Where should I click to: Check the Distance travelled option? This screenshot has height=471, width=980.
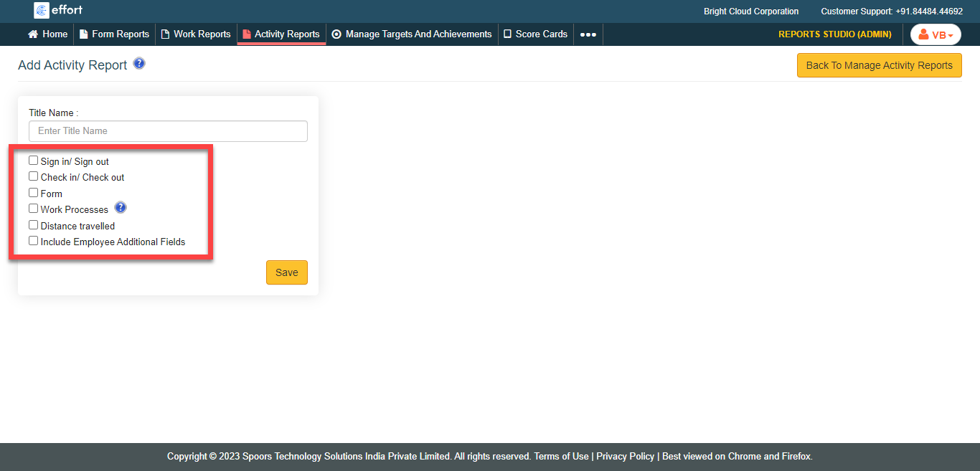pos(34,225)
